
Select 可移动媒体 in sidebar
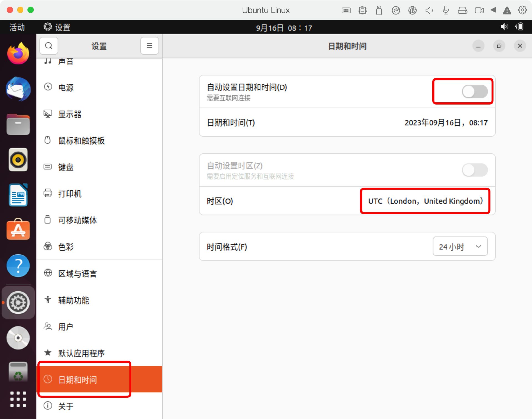(99, 220)
